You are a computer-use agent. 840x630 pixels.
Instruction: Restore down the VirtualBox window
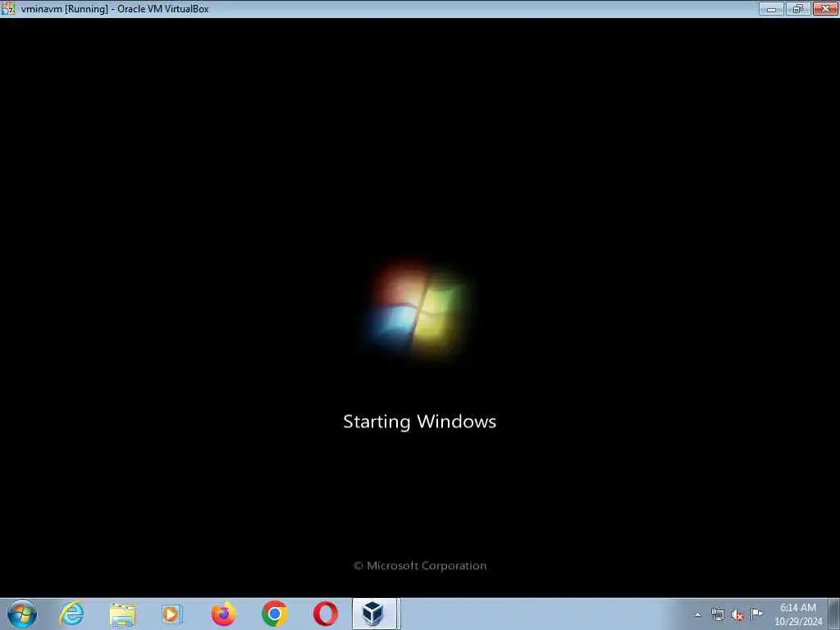(x=797, y=8)
